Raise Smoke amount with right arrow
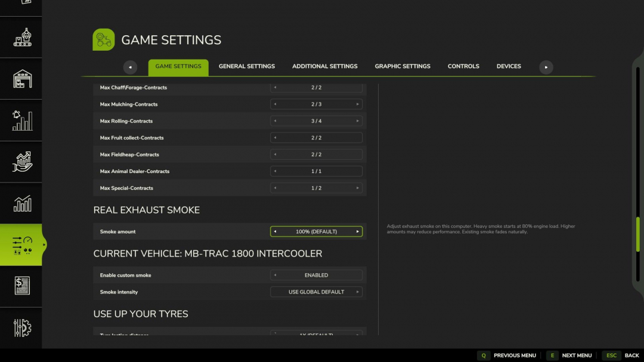Image resolution: width=644 pixels, height=362 pixels. [x=357, y=232]
